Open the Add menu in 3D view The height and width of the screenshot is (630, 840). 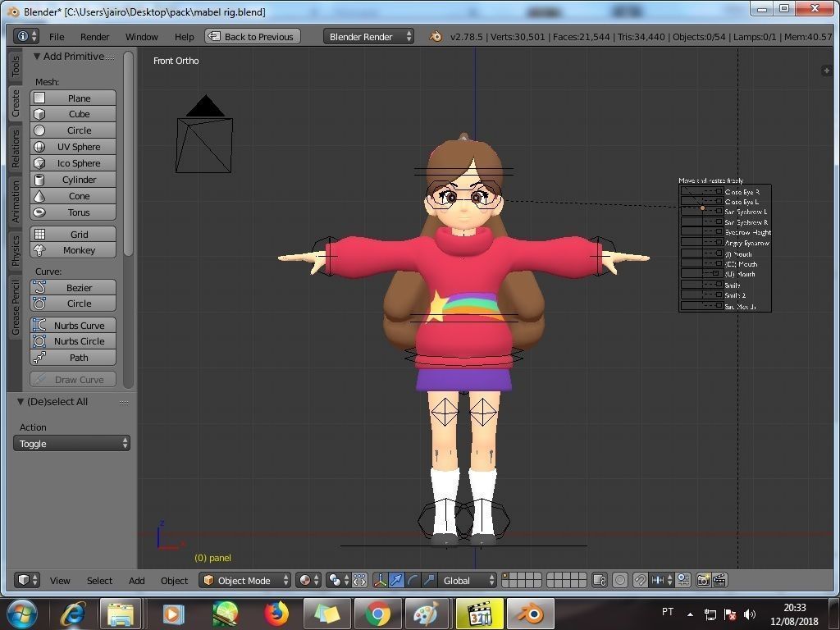tap(137, 580)
